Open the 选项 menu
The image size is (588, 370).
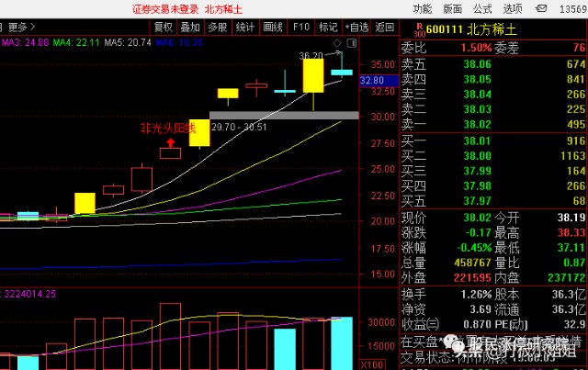[x=513, y=9]
